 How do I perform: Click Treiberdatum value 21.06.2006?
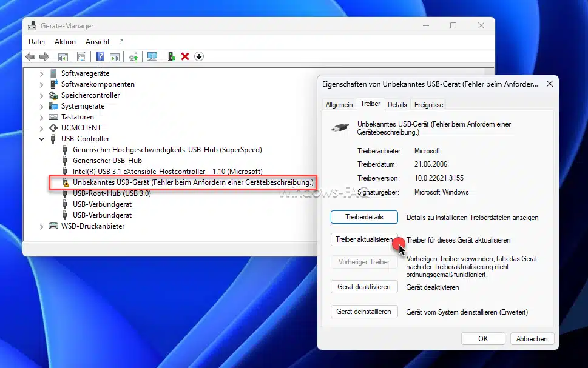(430, 164)
